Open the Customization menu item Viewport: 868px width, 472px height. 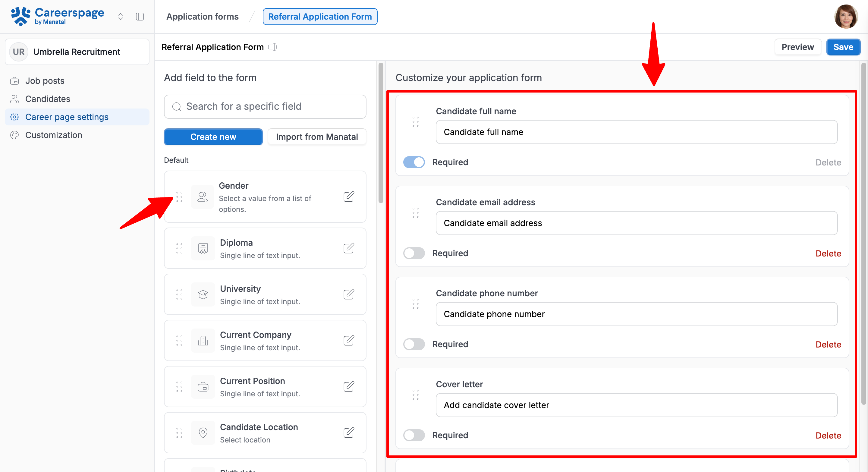[x=77, y=135]
